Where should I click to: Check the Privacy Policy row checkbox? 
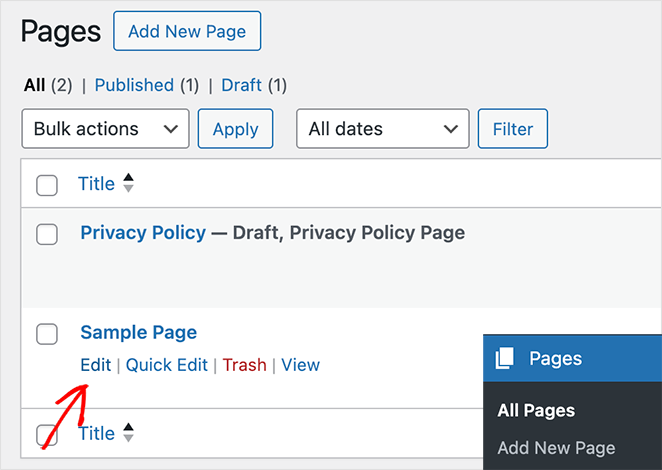[x=47, y=234]
